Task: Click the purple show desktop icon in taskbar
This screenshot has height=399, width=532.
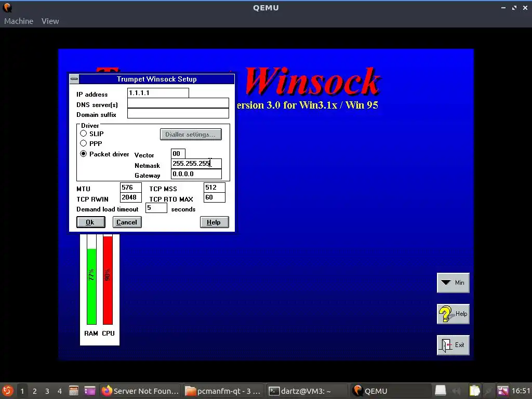Action: [90, 391]
